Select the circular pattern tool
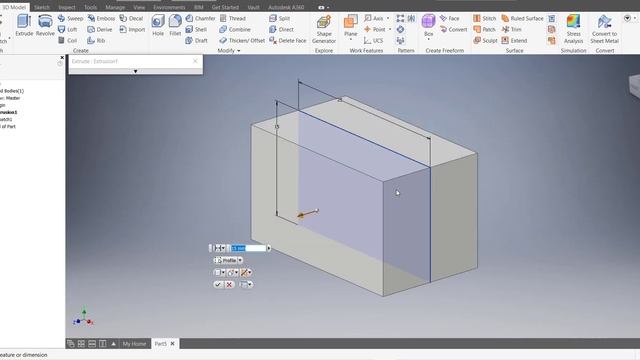 [x=400, y=29]
